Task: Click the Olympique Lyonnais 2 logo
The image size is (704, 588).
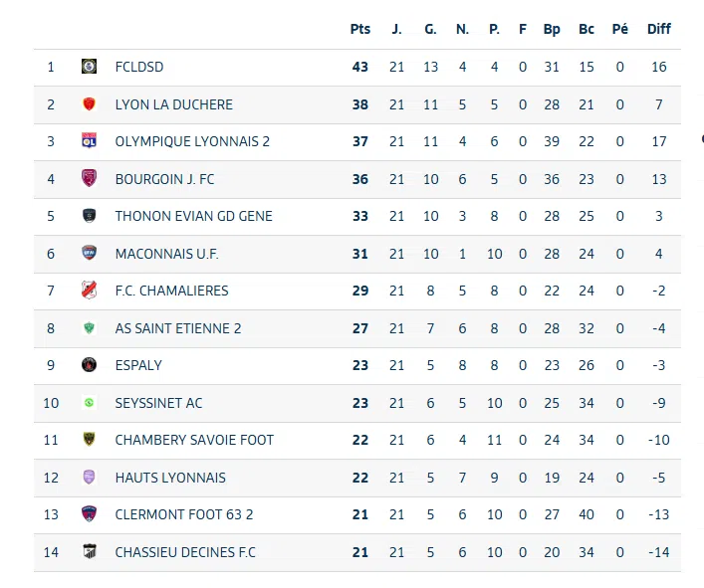Action: 89,141
